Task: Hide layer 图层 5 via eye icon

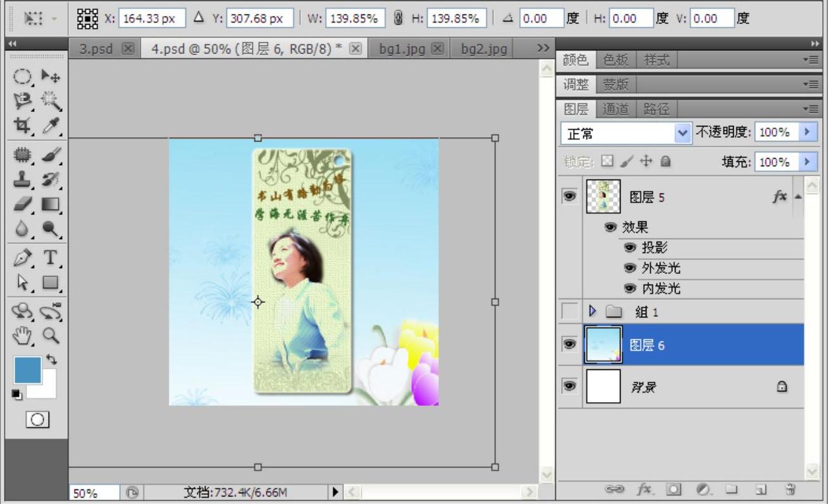Action: pyautogui.click(x=569, y=197)
